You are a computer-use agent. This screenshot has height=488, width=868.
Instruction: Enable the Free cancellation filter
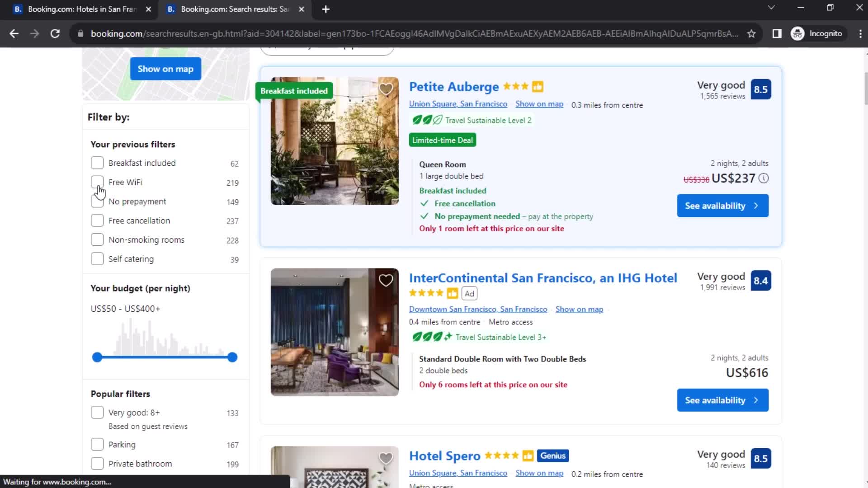tap(97, 221)
